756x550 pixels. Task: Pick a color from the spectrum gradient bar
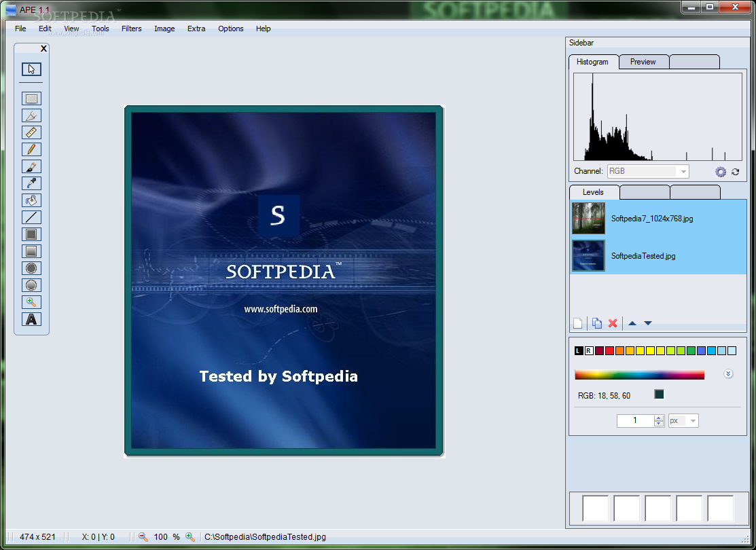coord(639,375)
